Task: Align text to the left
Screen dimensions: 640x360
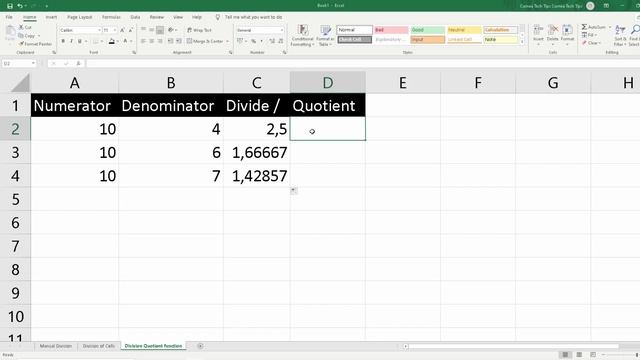Action: [x=143, y=41]
